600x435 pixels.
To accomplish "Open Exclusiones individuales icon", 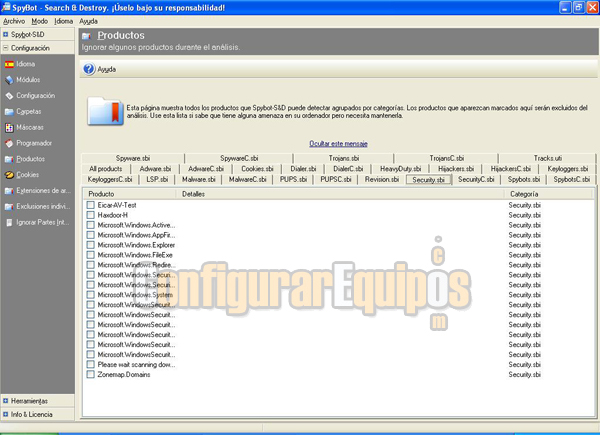I will [9, 207].
